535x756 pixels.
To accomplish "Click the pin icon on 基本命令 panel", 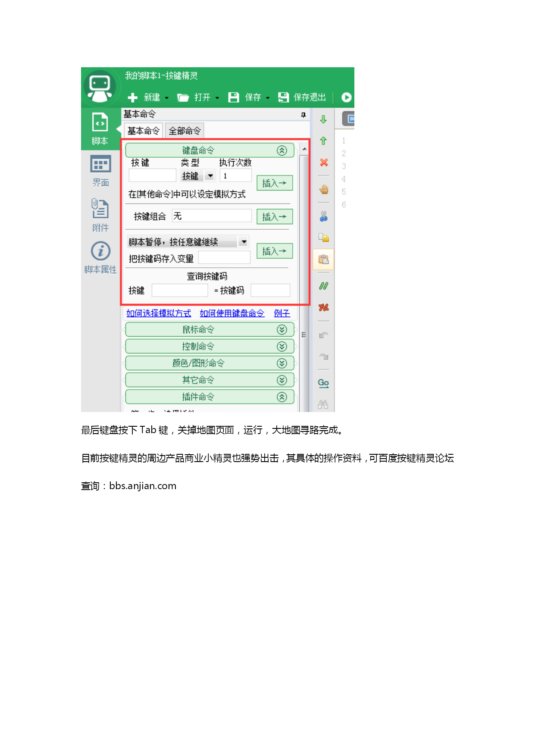I will coord(303,115).
